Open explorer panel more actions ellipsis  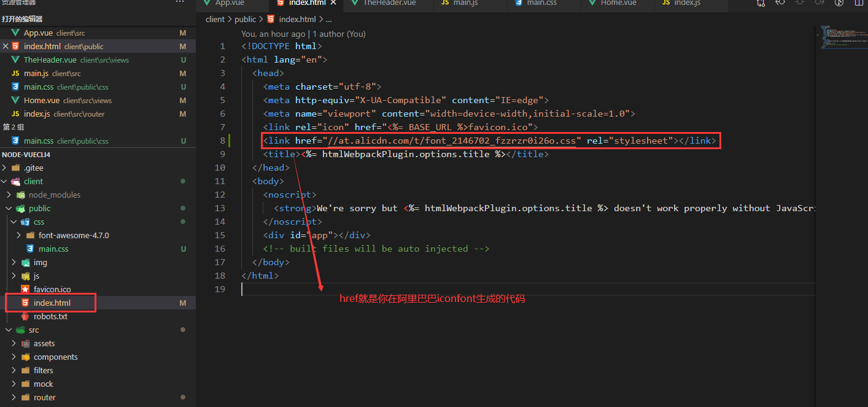[x=179, y=2]
